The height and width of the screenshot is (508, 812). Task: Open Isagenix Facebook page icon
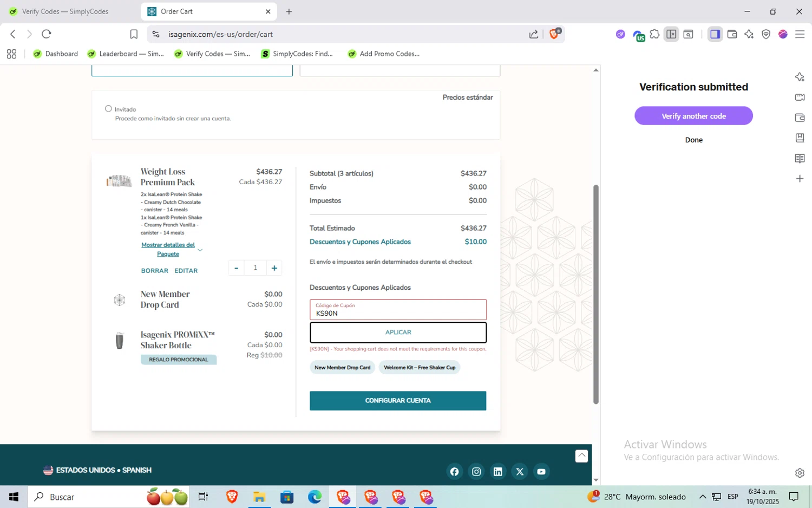coord(454,472)
